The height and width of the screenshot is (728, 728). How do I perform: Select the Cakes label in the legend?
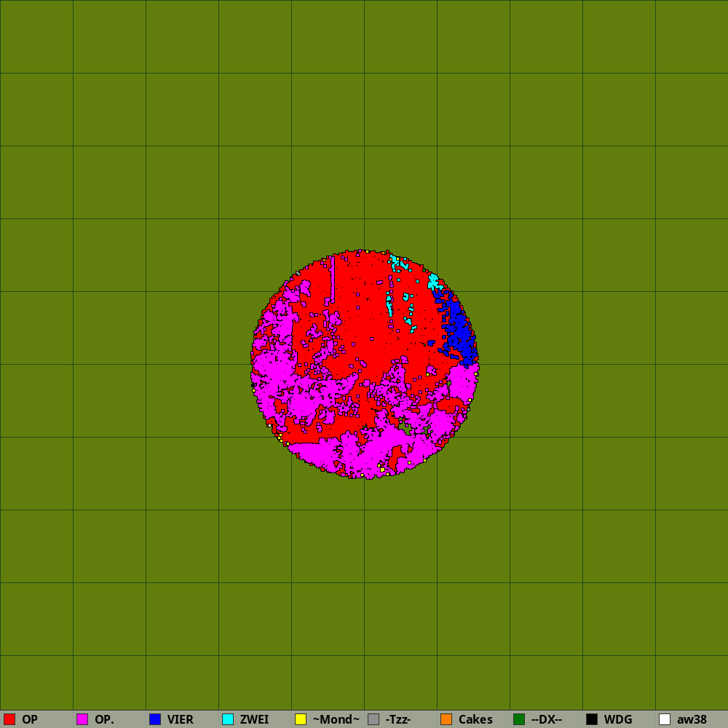coord(475,719)
